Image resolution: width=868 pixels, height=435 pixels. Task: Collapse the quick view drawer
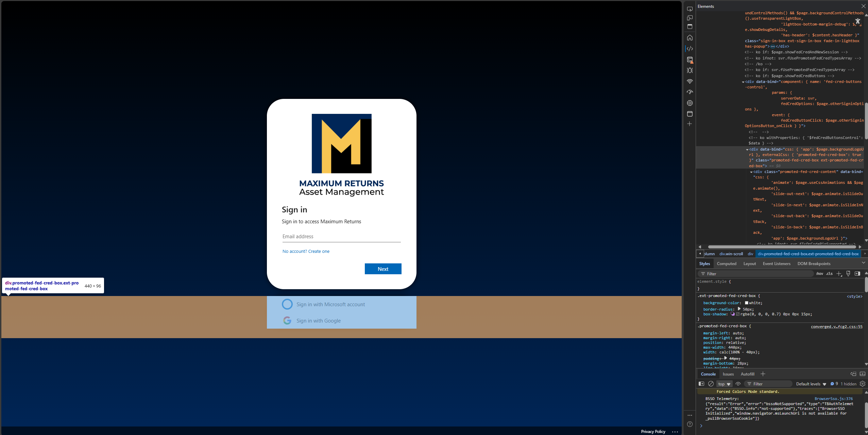pos(863,374)
